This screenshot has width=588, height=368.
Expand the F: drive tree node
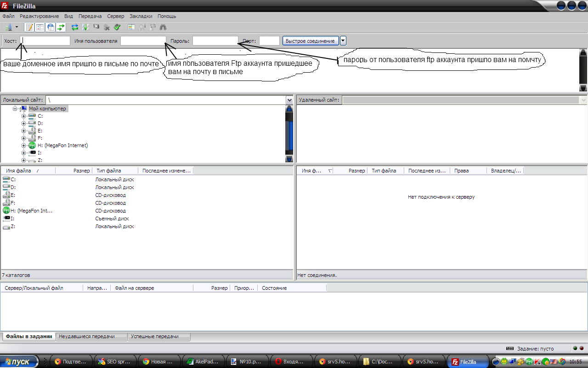[23, 138]
